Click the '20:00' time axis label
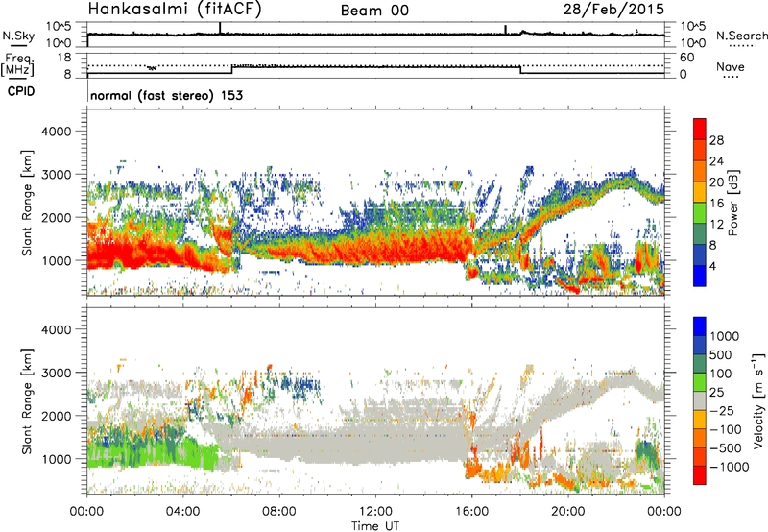 click(x=568, y=512)
